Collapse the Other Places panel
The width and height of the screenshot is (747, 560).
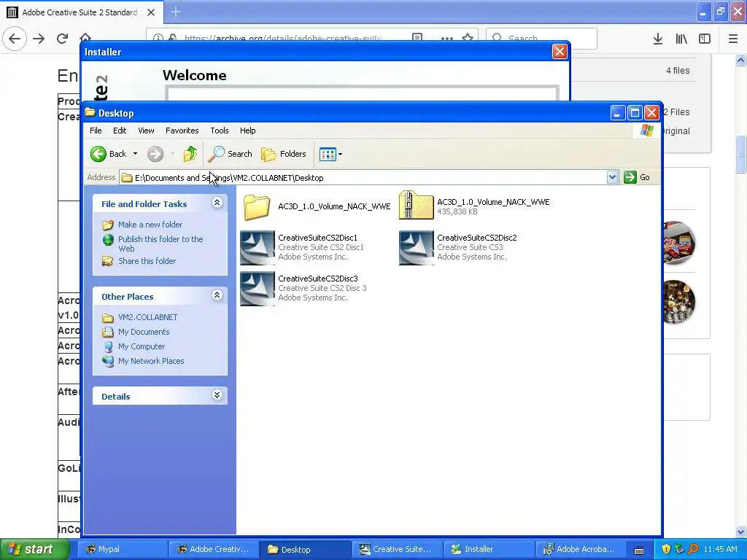pyautogui.click(x=217, y=295)
